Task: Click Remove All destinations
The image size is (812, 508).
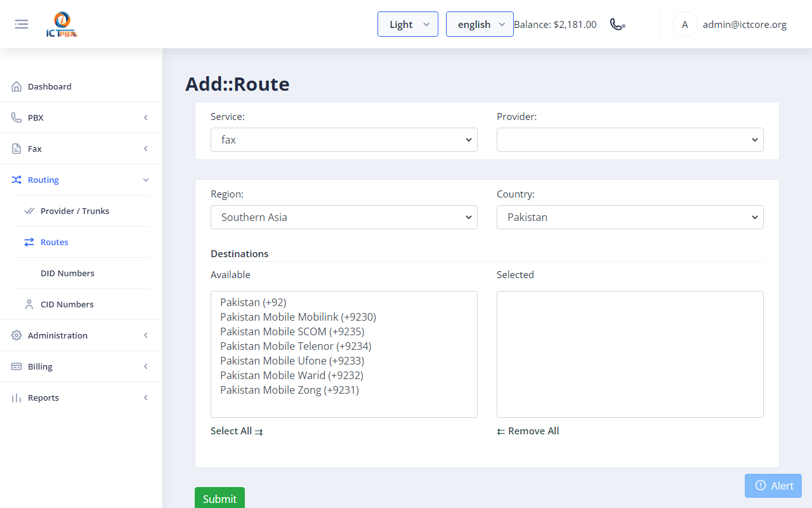Action: coord(528,431)
